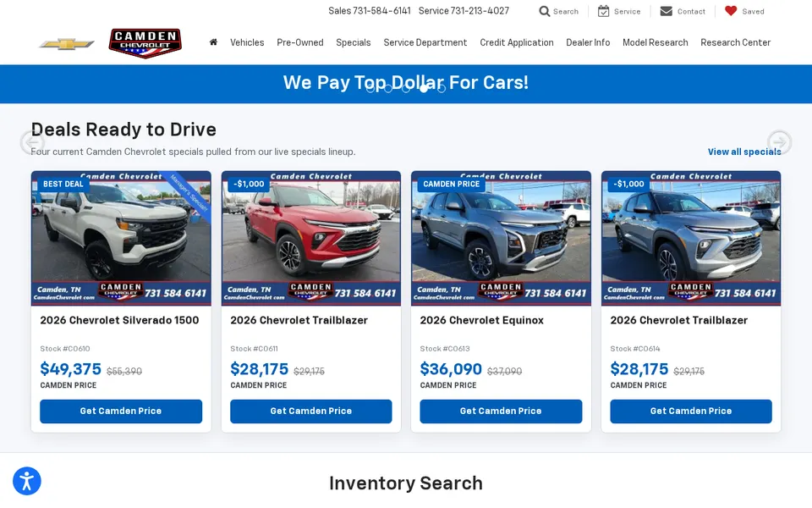The height and width of the screenshot is (508, 812).
Task: Click Stock #C0611 text
Action: [255, 349]
